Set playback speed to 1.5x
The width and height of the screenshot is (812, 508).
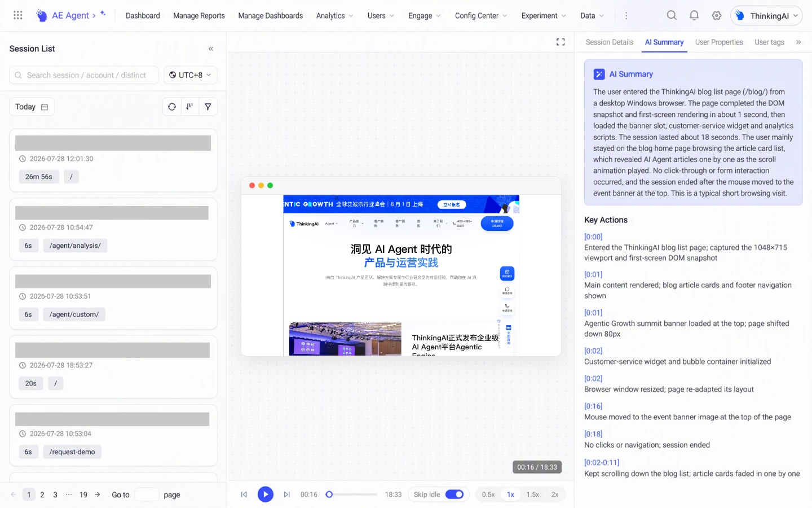[x=533, y=494]
